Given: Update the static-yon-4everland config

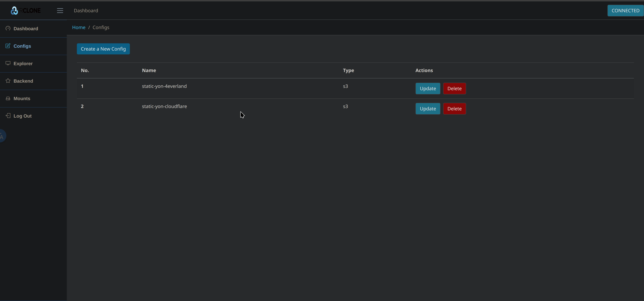Looking at the screenshot, I should point(428,89).
